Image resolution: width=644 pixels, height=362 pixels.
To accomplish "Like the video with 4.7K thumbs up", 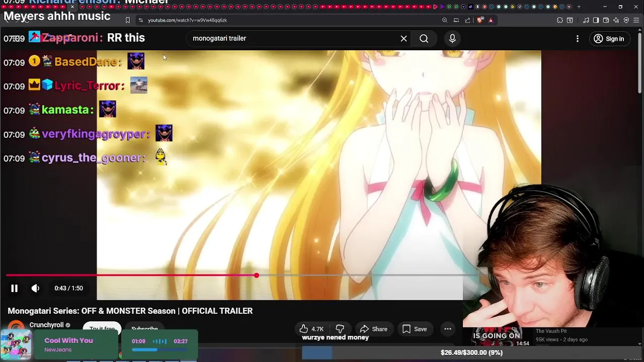I will click(312, 329).
